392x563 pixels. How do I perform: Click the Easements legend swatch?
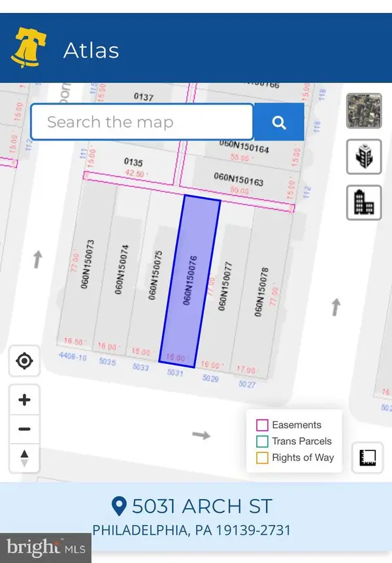pyautogui.click(x=262, y=425)
